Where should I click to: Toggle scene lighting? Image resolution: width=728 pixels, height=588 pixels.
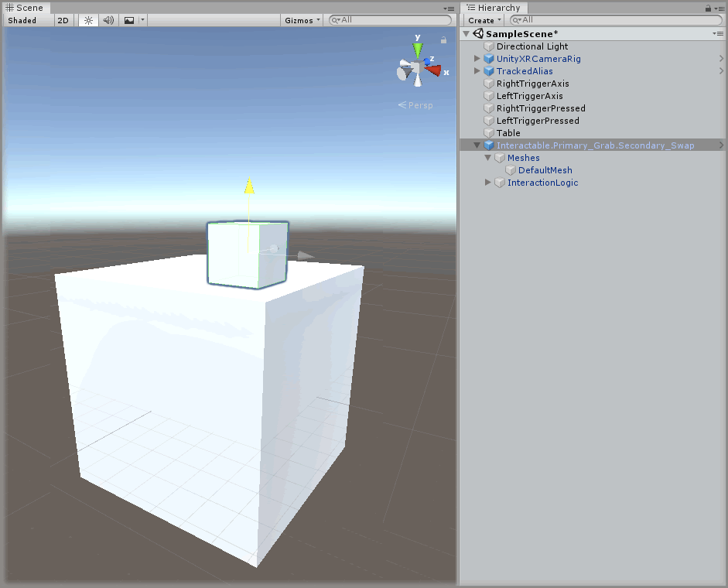click(88, 20)
